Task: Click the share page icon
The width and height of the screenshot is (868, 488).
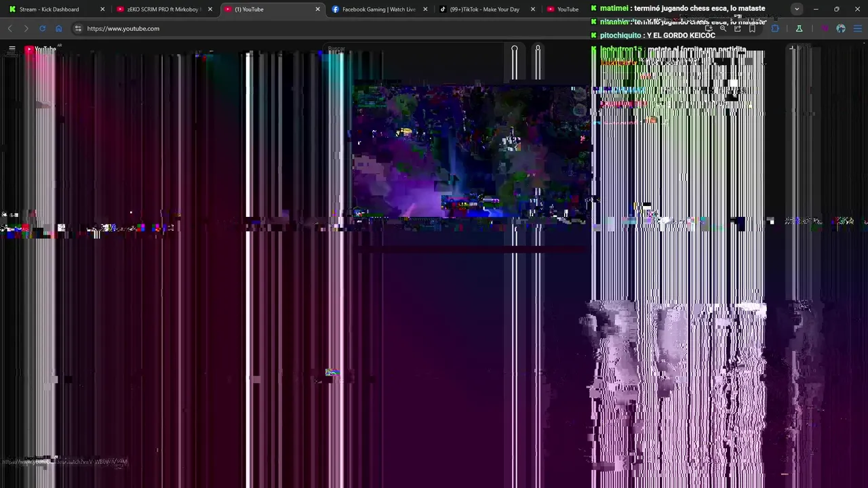Action: (738, 28)
